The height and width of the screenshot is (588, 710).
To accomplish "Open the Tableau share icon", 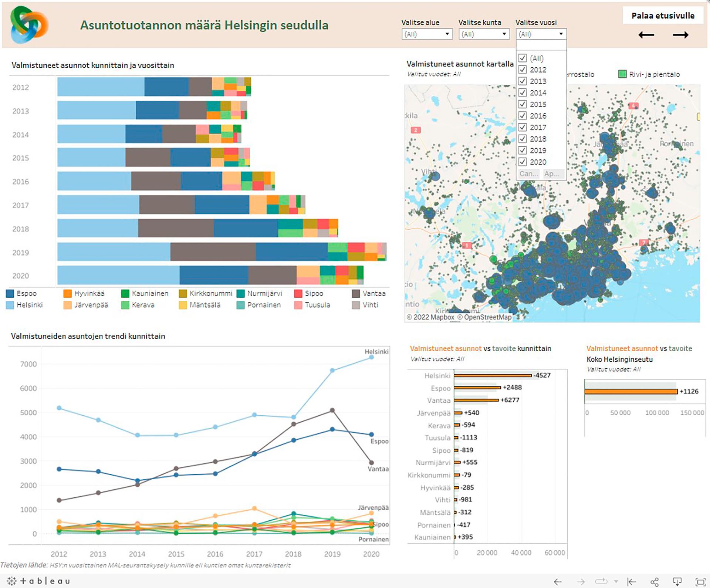I will click(655, 582).
